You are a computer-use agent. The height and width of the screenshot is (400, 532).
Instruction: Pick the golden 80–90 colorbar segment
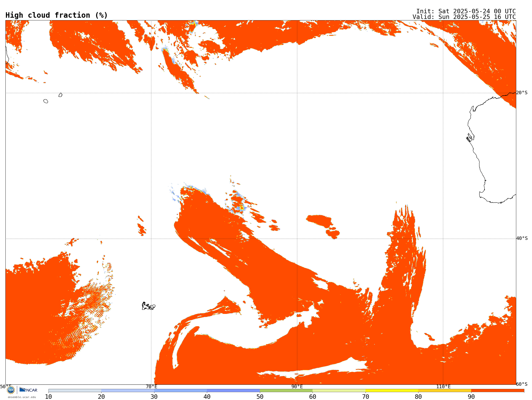[x=445, y=391]
